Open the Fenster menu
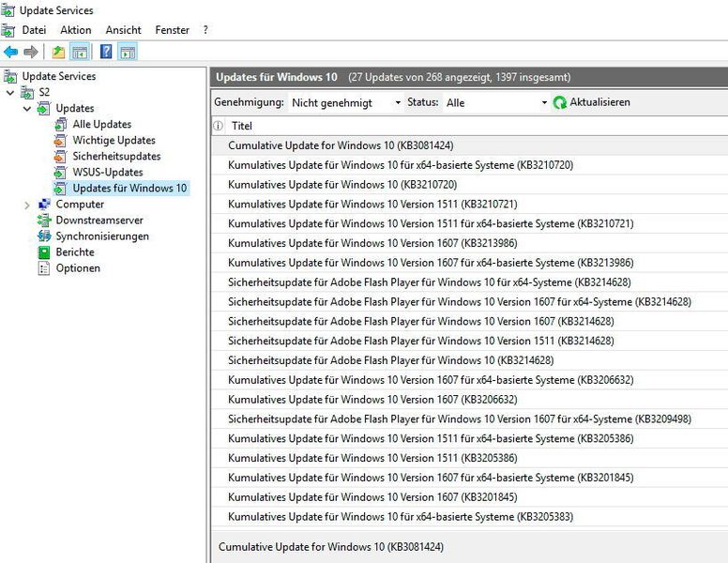 pyautogui.click(x=173, y=30)
